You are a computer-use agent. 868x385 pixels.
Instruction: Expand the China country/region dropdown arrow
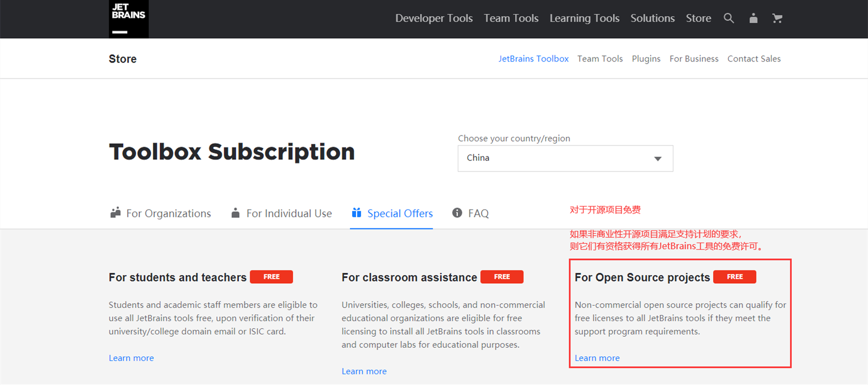click(x=658, y=159)
